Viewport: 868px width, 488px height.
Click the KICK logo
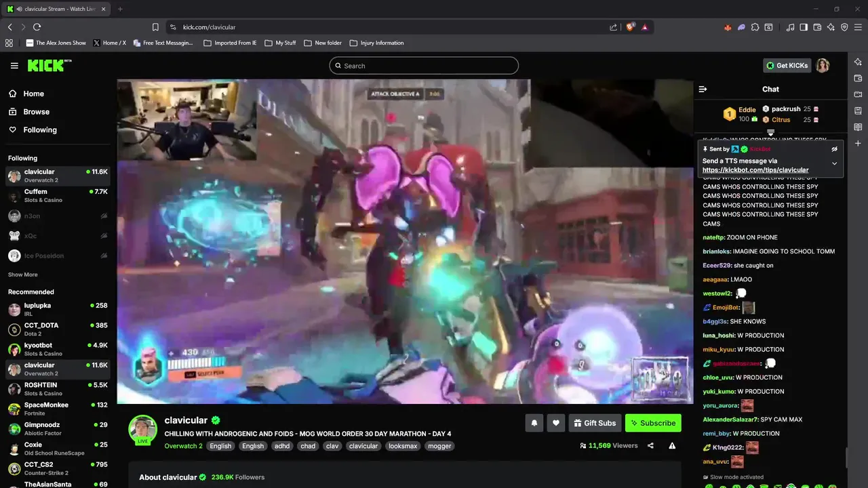[49, 65]
